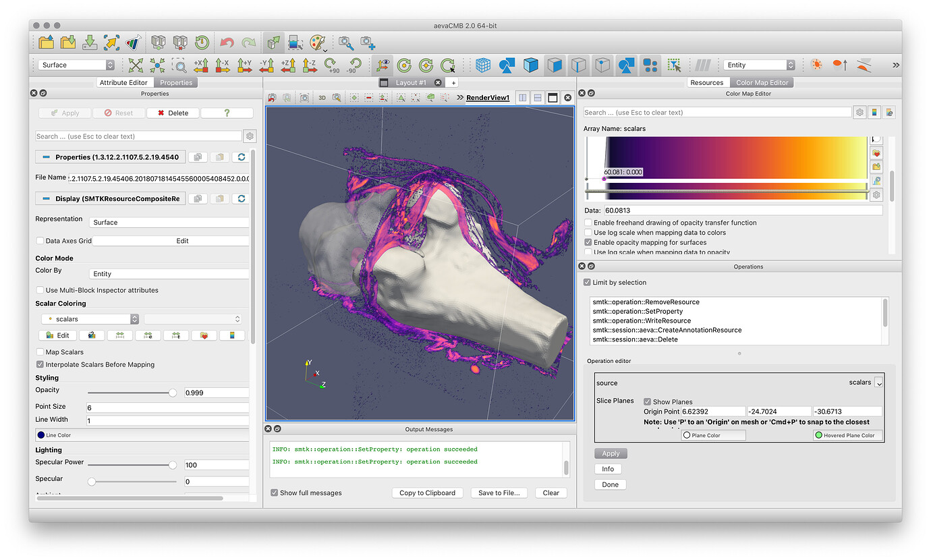Switch to the Attribute Editor tab
The height and width of the screenshot is (560, 931).
click(123, 83)
